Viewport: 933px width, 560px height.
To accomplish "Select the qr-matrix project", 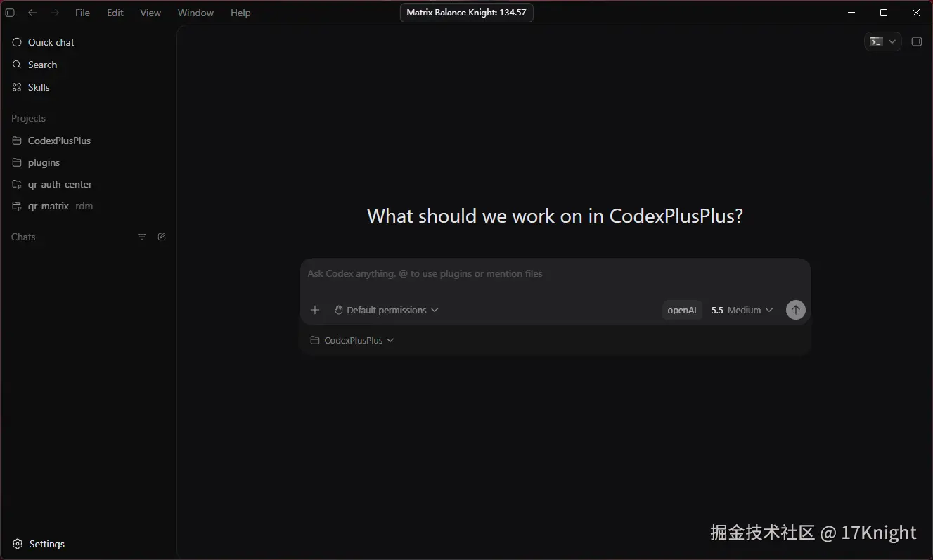I will click(88, 206).
